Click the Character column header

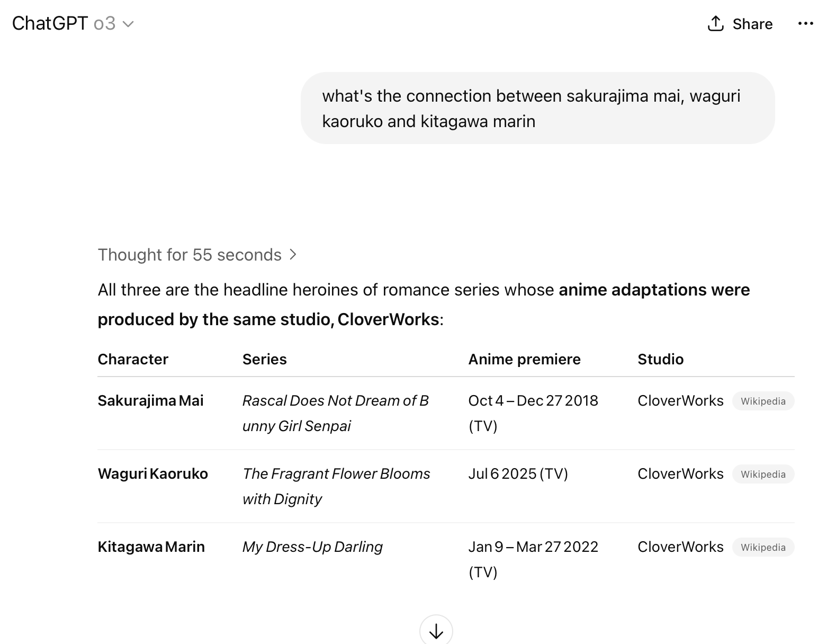coord(133,359)
